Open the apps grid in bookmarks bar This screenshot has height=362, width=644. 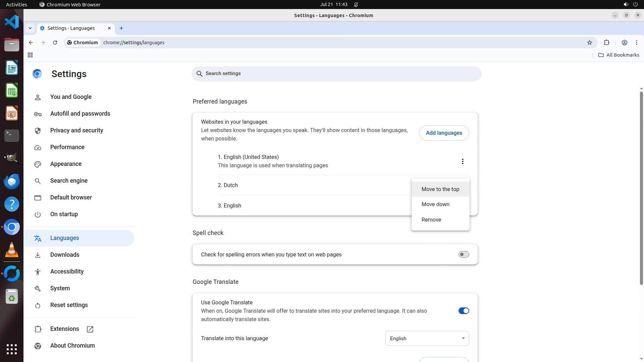coord(30,55)
